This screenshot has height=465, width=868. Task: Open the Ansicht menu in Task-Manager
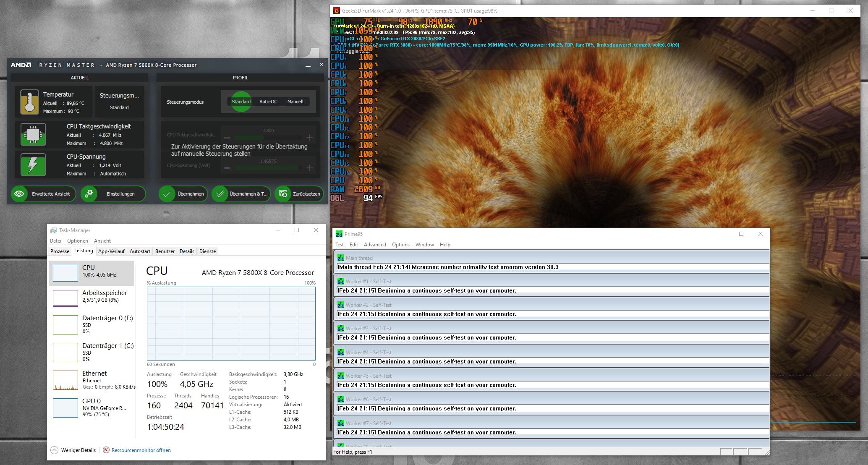102,241
